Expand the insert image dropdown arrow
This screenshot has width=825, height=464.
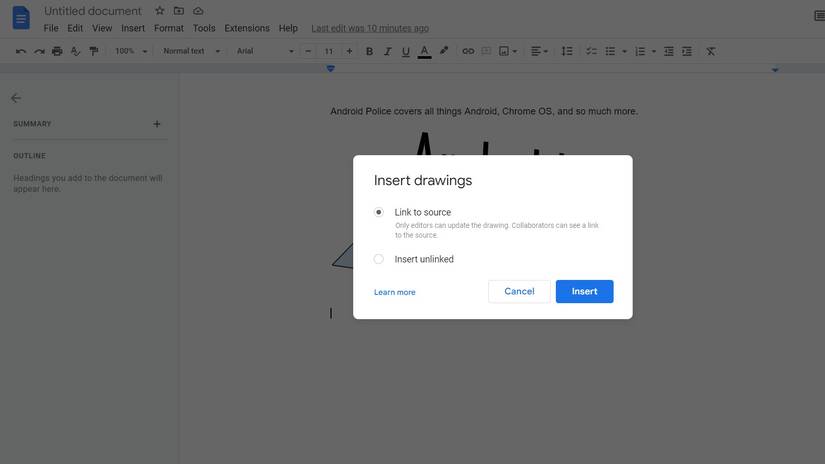pyautogui.click(x=515, y=51)
